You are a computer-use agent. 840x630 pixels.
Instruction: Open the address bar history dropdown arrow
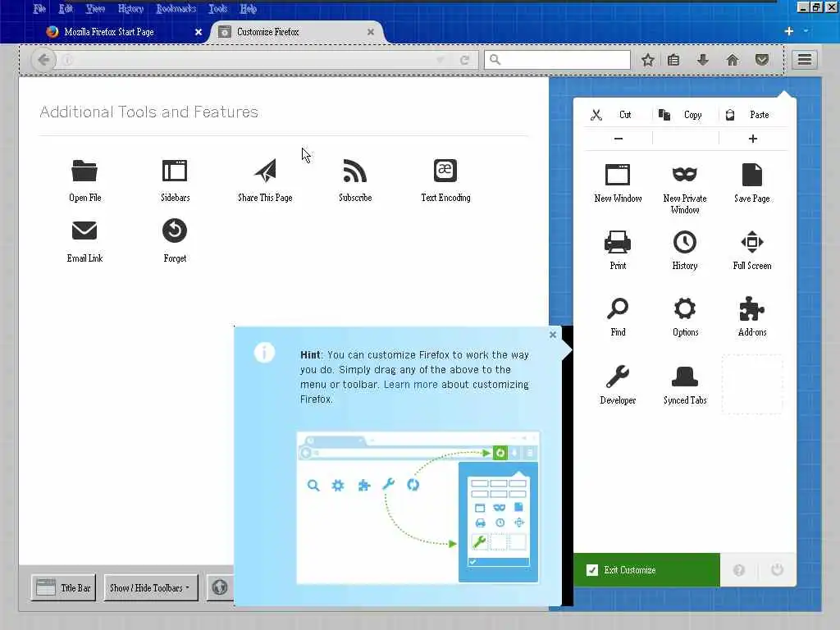[441, 60]
